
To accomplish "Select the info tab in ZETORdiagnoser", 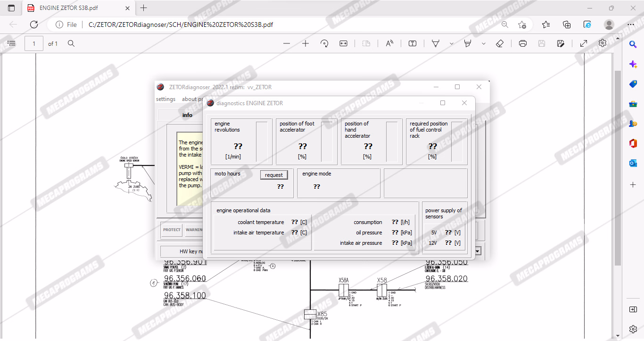I will [x=187, y=115].
